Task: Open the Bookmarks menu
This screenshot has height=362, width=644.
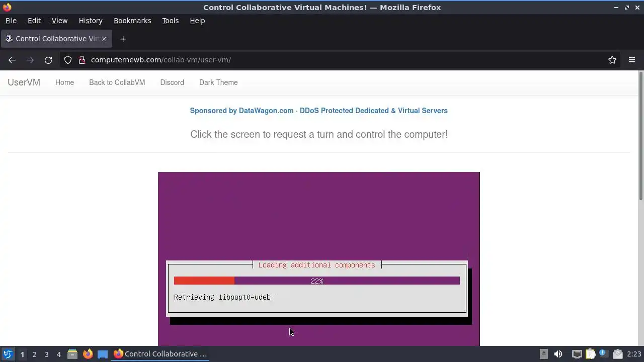Action: click(132, 21)
